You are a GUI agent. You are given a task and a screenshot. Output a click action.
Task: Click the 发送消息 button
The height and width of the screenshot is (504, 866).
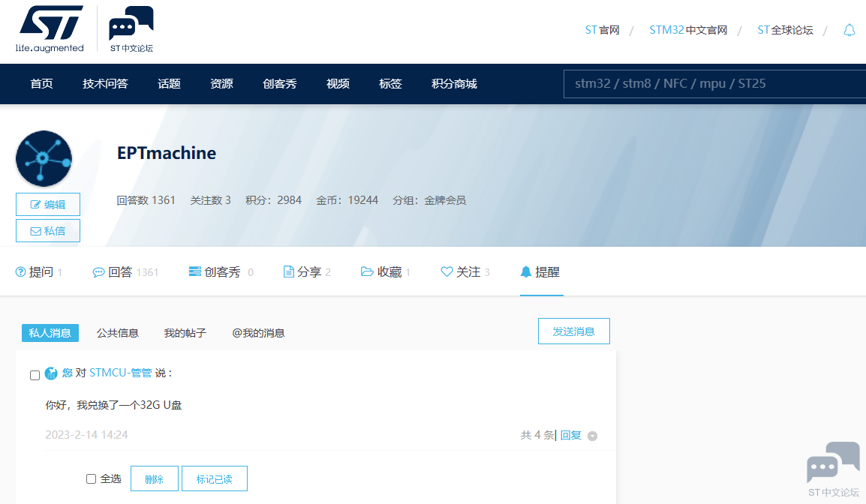[574, 331]
